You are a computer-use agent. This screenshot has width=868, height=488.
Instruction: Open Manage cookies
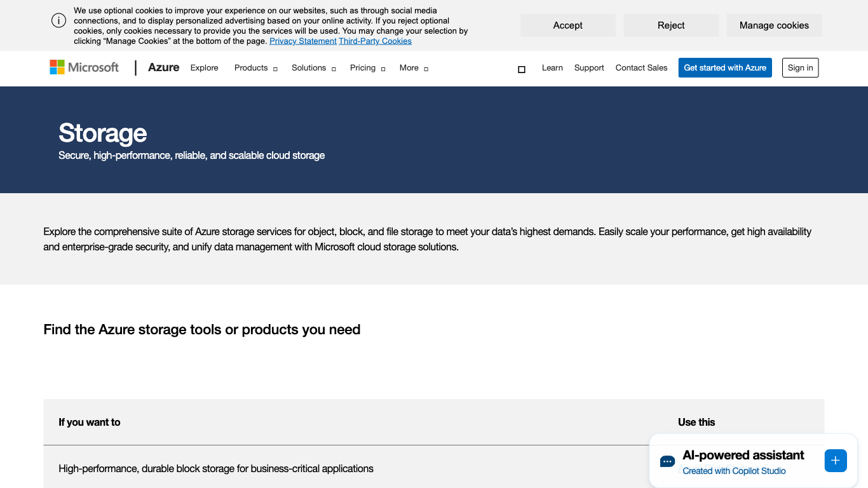[774, 25]
